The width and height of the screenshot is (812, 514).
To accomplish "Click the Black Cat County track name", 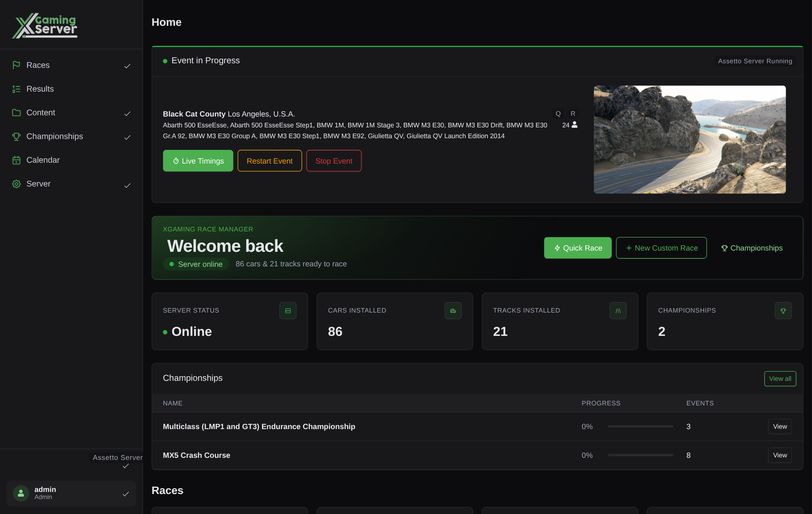I will [194, 114].
